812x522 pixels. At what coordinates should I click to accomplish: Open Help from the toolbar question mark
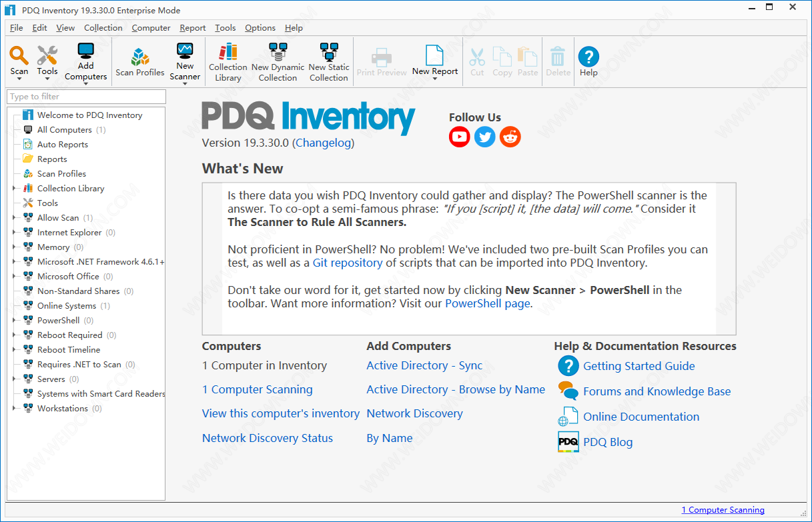(588, 57)
